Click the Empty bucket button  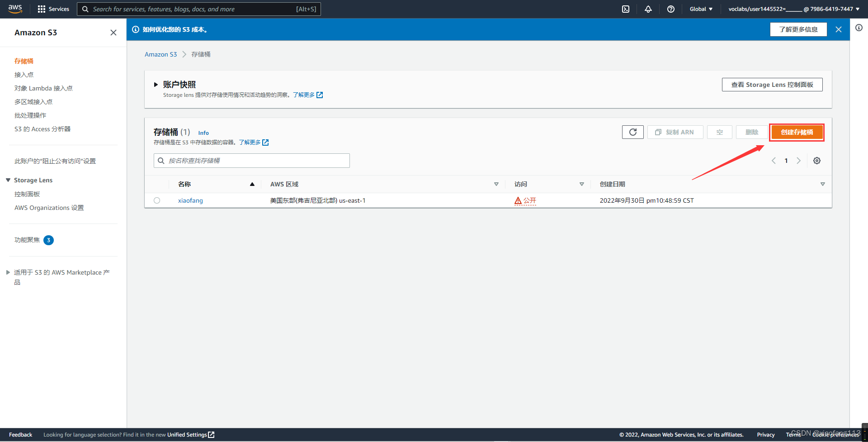pyautogui.click(x=720, y=132)
